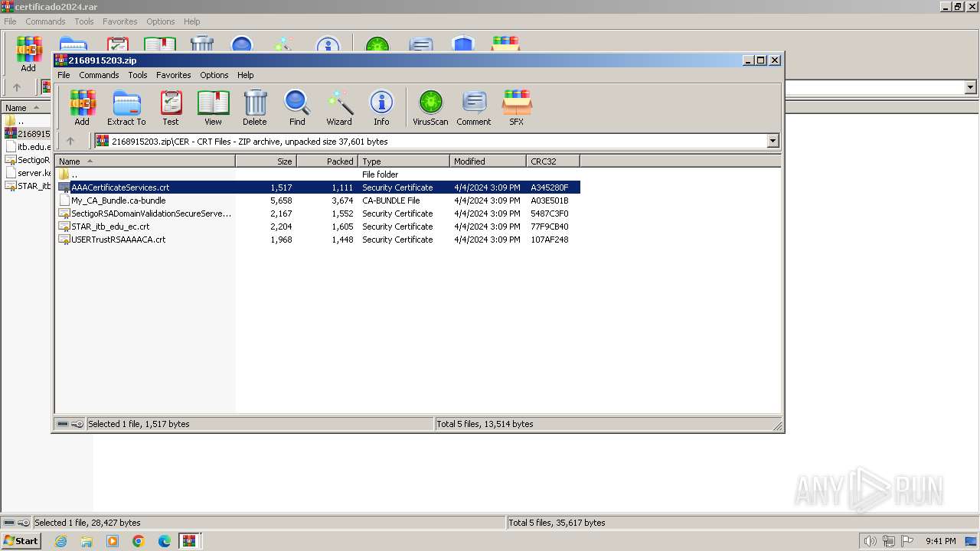Click Test toolbar icon in zip window

point(171,107)
